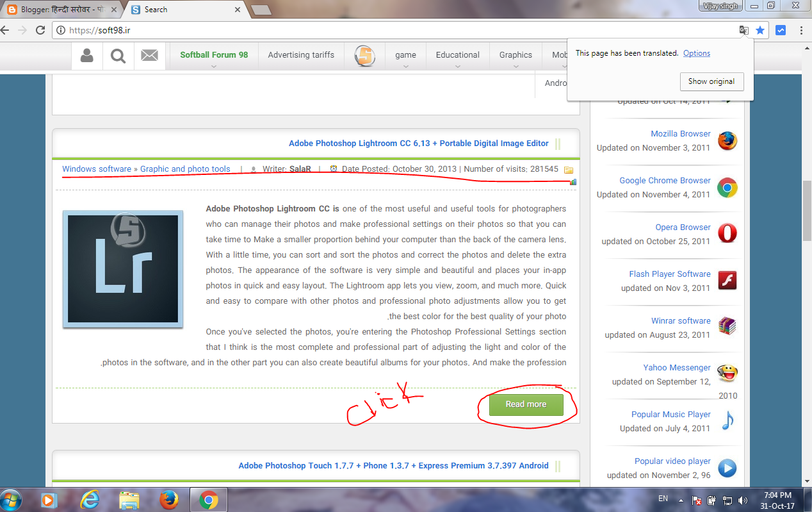Screen dimensions: 812x512
Task: Open the Popular Music Player link
Action: click(671, 415)
